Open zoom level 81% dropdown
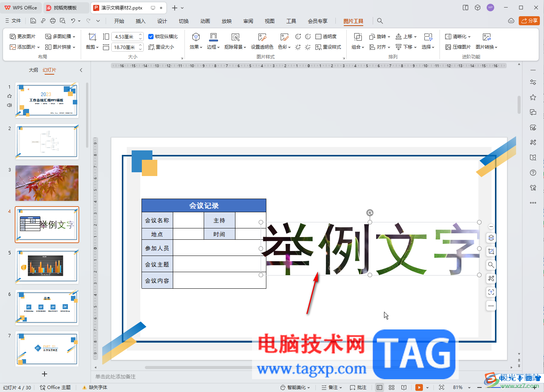 click(462, 387)
